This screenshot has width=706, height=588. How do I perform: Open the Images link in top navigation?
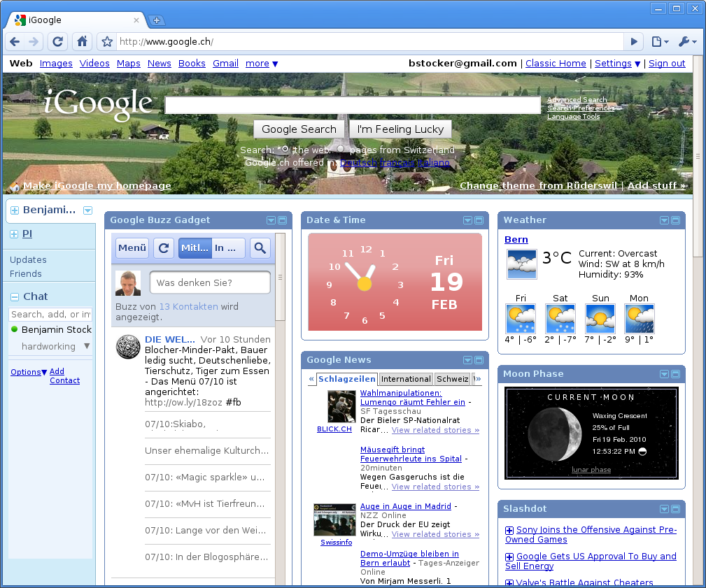pyautogui.click(x=56, y=64)
